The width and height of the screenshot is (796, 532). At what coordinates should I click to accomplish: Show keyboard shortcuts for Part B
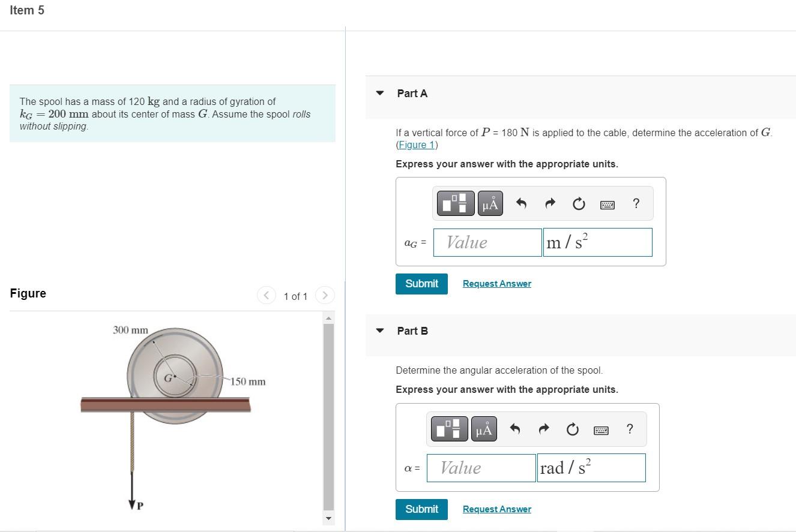coord(601,430)
